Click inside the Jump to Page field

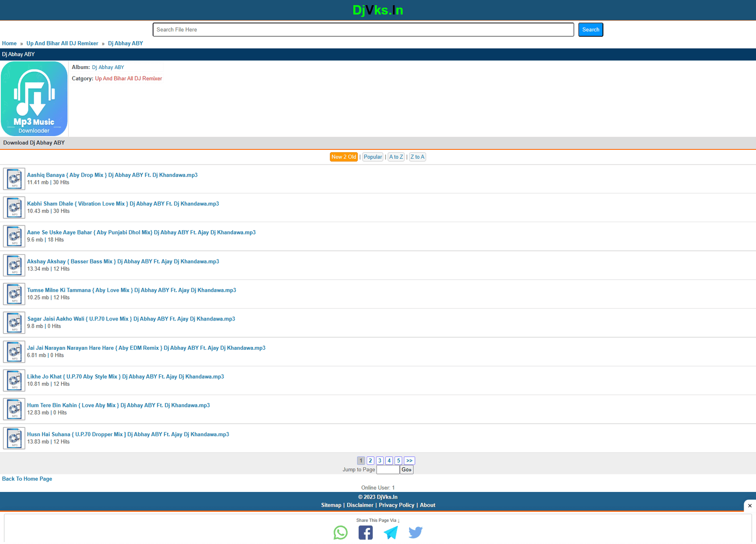click(387, 469)
